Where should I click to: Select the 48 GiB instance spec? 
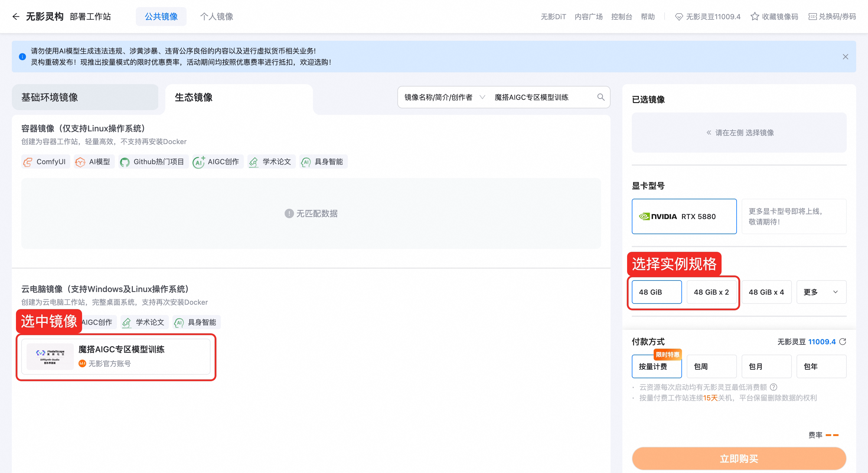656,292
